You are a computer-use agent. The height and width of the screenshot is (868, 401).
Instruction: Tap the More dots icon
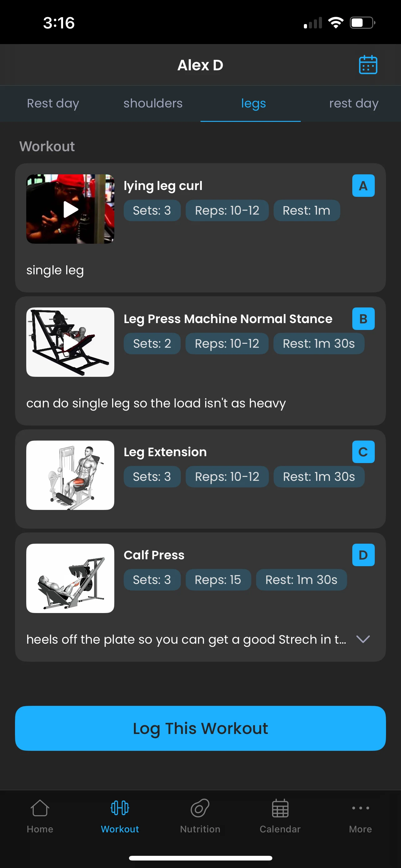point(360,808)
